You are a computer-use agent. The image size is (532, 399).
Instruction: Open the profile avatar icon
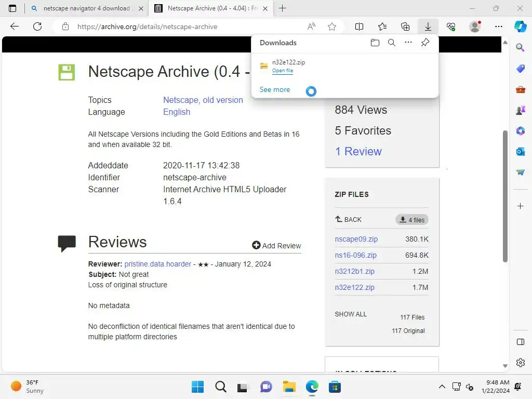[x=475, y=26]
